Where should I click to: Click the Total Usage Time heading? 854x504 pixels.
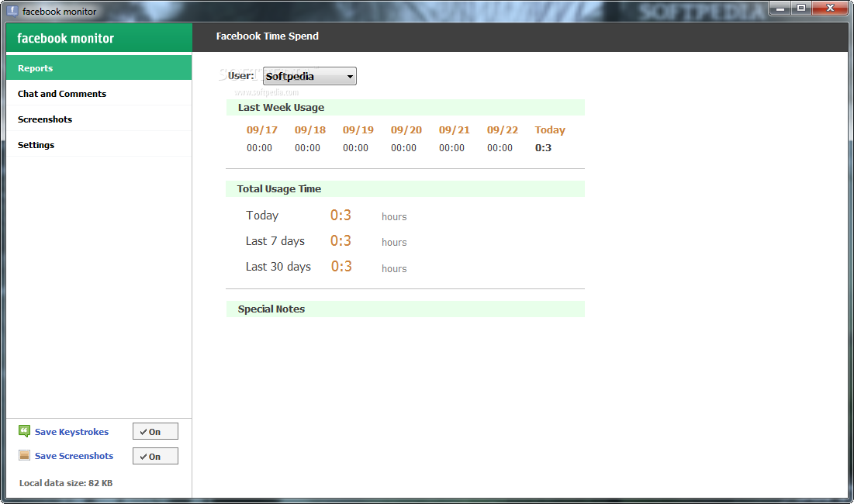279,189
